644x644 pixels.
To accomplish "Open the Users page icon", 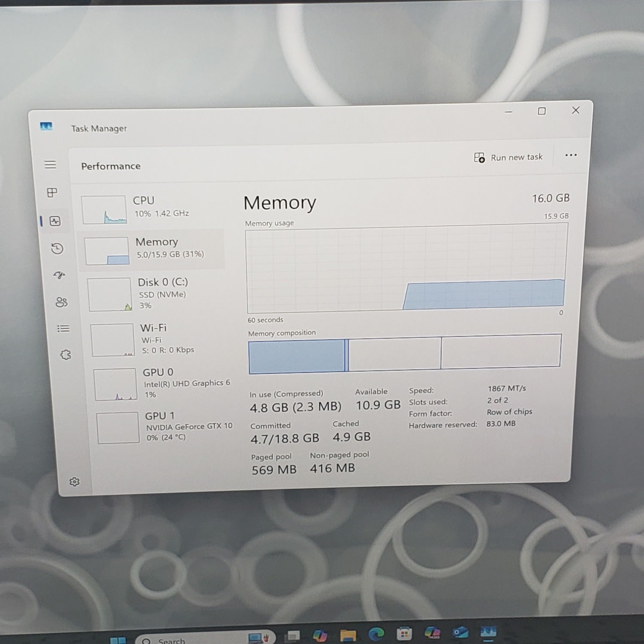I will (61, 302).
